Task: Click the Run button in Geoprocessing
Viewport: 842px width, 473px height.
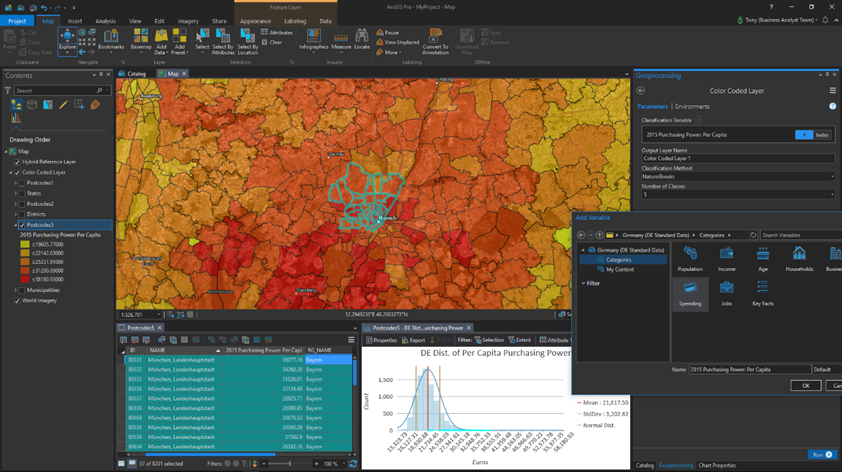Action: pyautogui.click(x=820, y=455)
